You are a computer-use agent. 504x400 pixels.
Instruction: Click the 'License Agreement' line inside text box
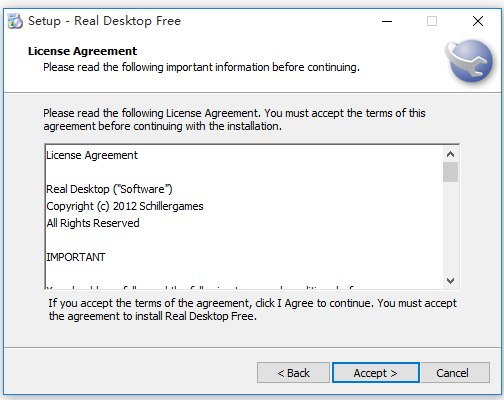[92, 155]
